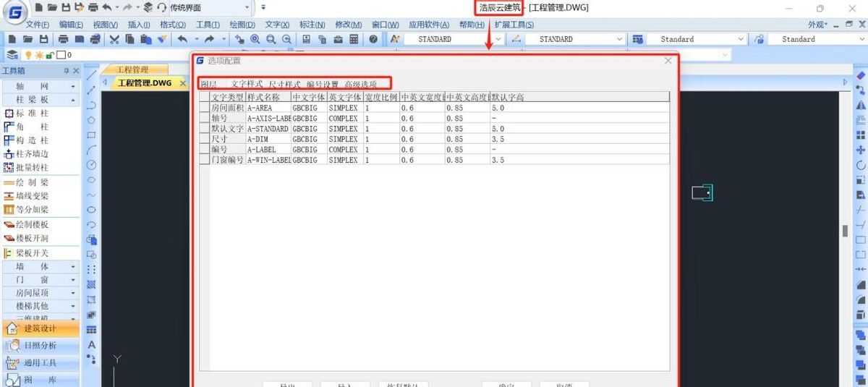Close the 选项配置 dialog
The height and width of the screenshot is (387, 868).
tap(668, 61)
